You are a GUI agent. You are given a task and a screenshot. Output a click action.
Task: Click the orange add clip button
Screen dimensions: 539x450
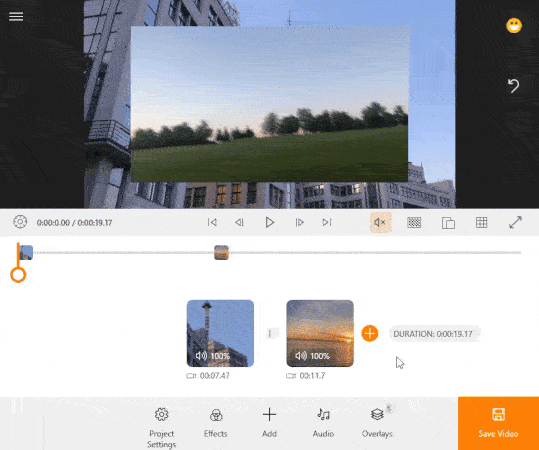coord(370,333)
